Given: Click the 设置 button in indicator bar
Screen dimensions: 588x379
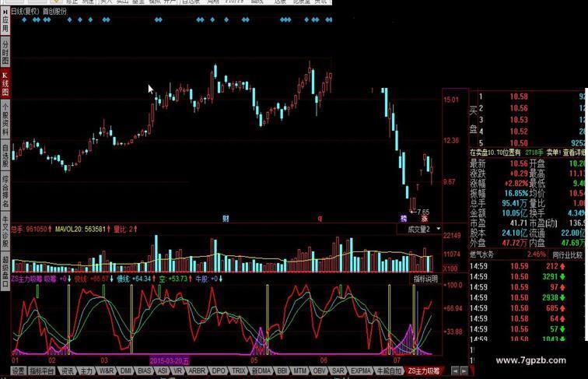Looking at the screenshot, I should click(18, 370).
